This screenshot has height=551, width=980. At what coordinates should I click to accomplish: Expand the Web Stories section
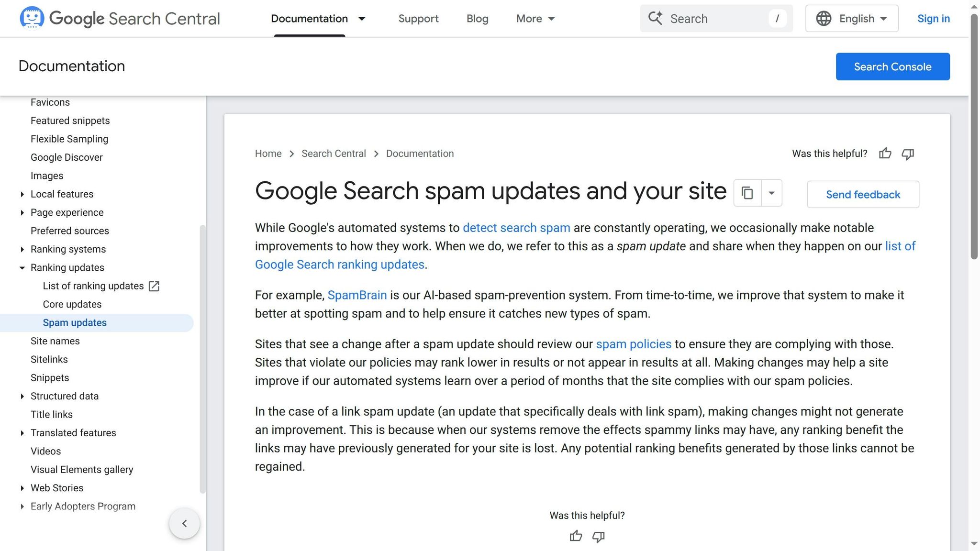pos(22,488)
